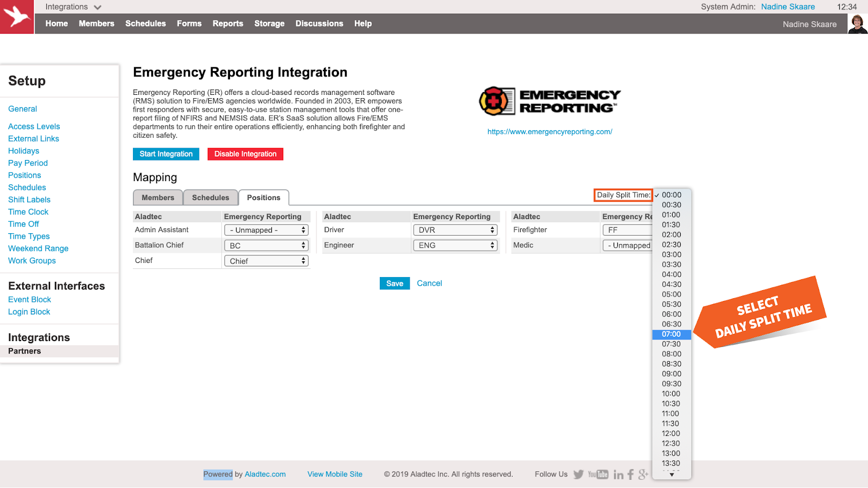Open Schedules in the top menu

(145, 24)
